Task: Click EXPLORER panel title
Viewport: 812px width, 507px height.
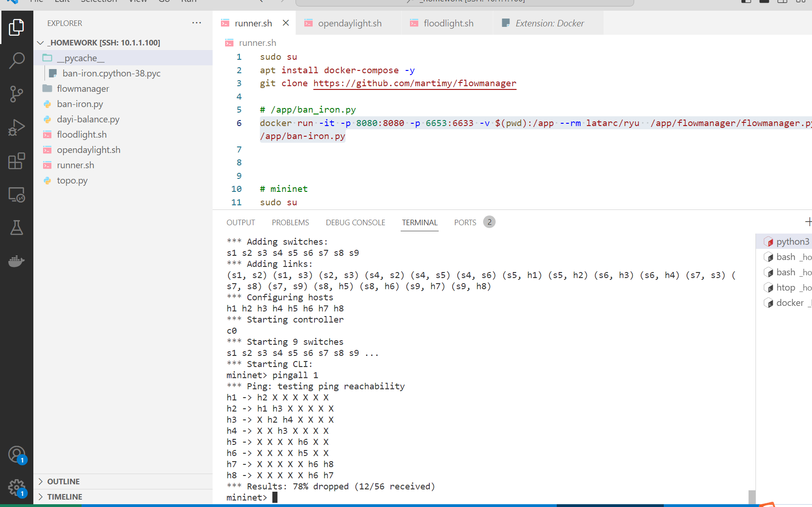Action: click(x=64, y=23)
